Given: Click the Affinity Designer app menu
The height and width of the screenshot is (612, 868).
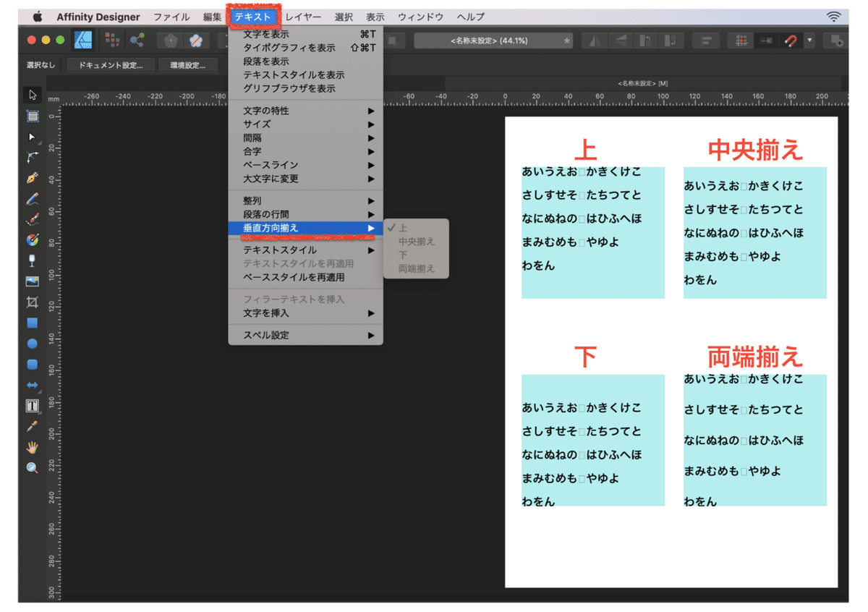Looking at the screenshot, I should (x=98, y=17).
